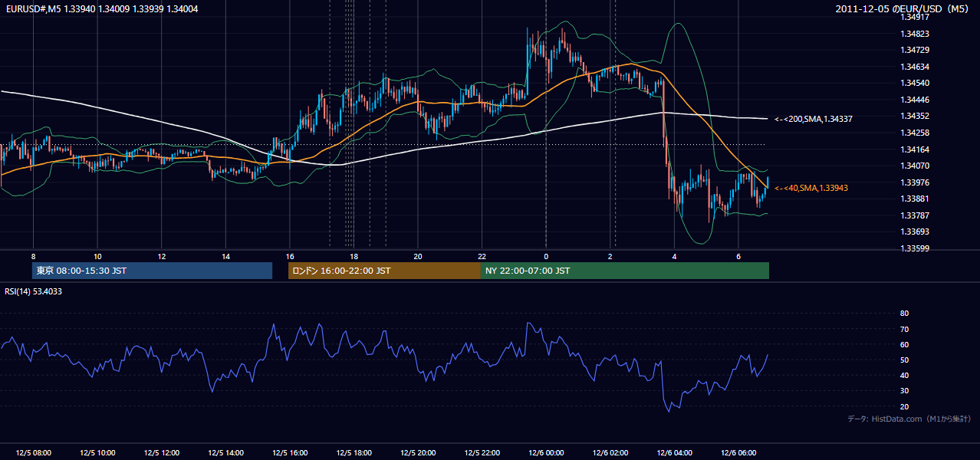The image size is (980, 460).
Task: Click the RSI 70 level label
Action: [x=904, y=329]
